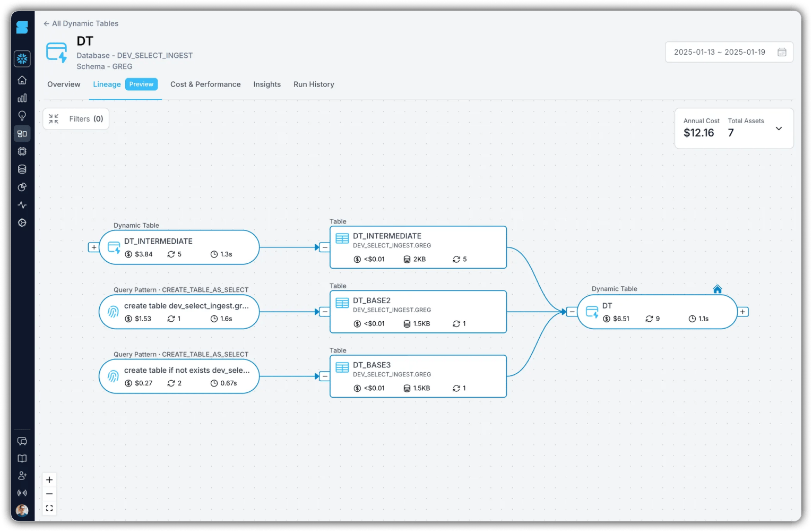Open the Snowflake icon in the sidebar

pos(22,59)
